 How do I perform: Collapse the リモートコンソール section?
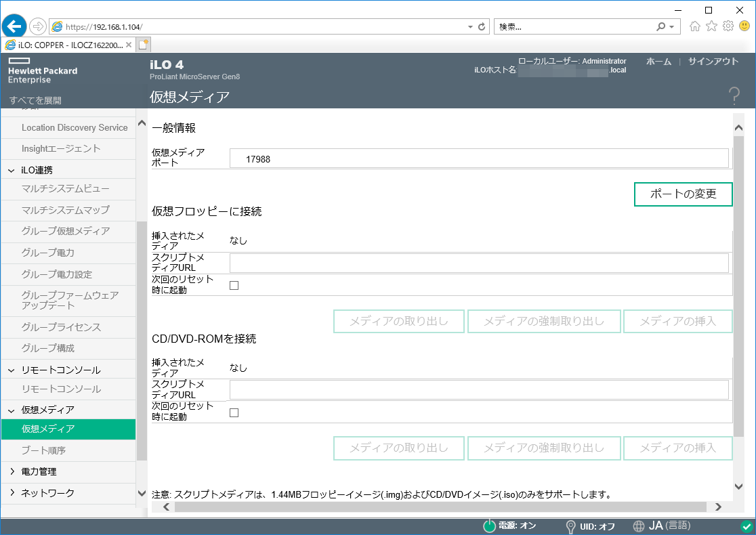tap(12, 370)
